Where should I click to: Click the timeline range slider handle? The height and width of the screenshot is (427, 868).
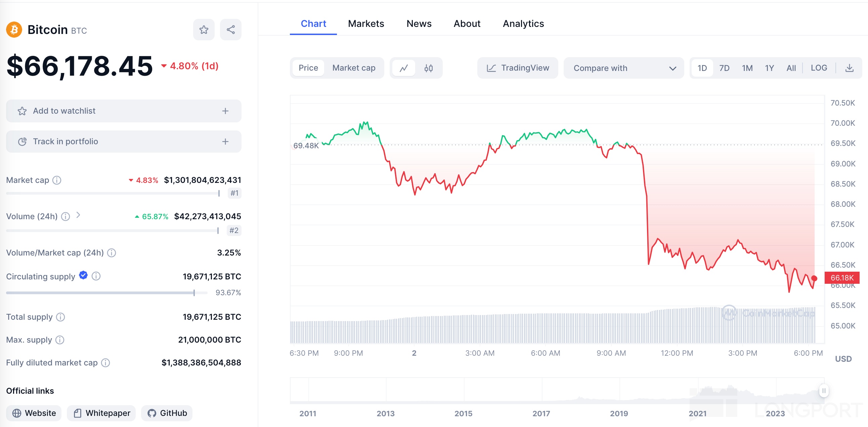click(823, 391)
